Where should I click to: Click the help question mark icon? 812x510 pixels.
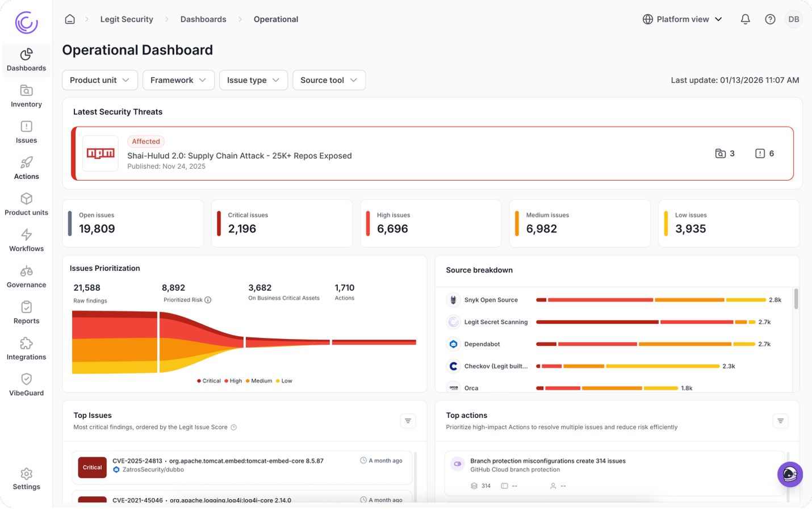coord(770,19)
